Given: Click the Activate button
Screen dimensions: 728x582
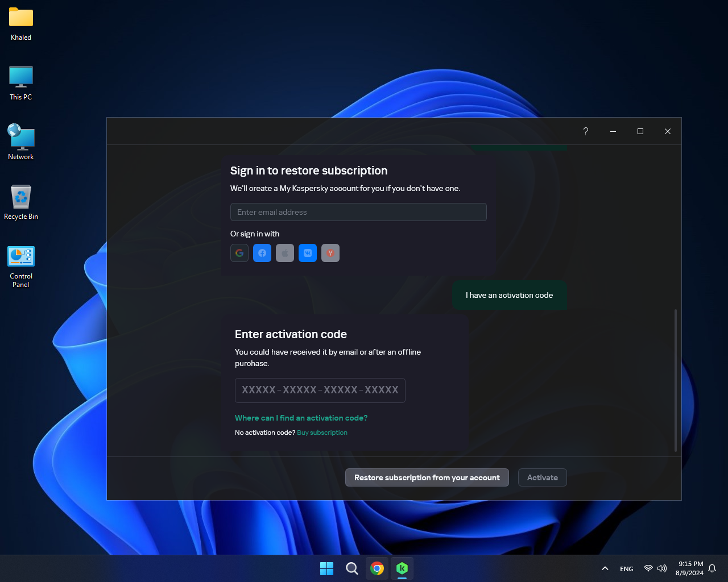Looking at the screenshot, I should (543, 477).
